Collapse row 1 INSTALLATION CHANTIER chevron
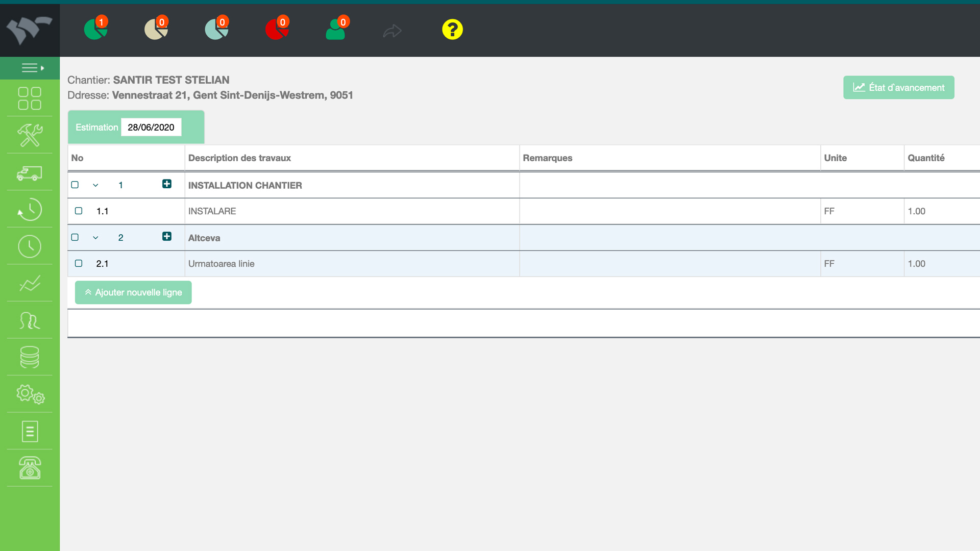This screenshot has width=980, height=551. (95, 185)
